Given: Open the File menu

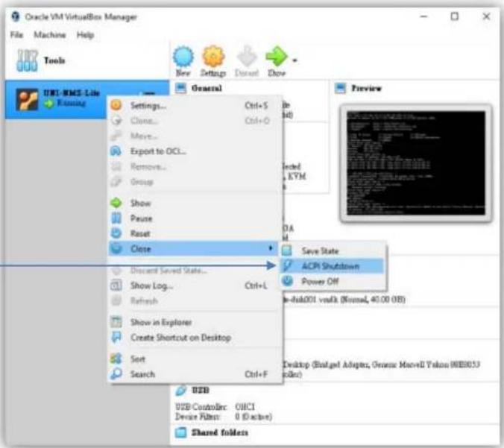Looking at the screenshot, I should [16, 35].
